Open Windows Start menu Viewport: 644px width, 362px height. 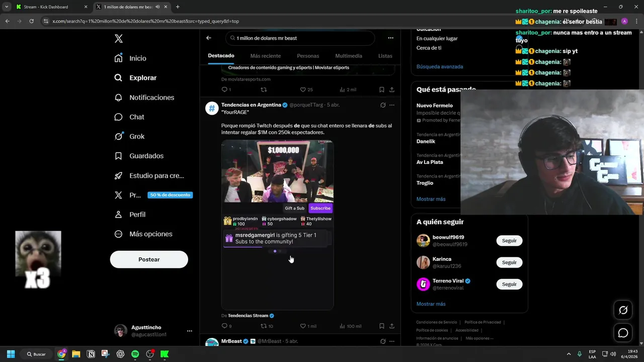(x=11, y=354)
